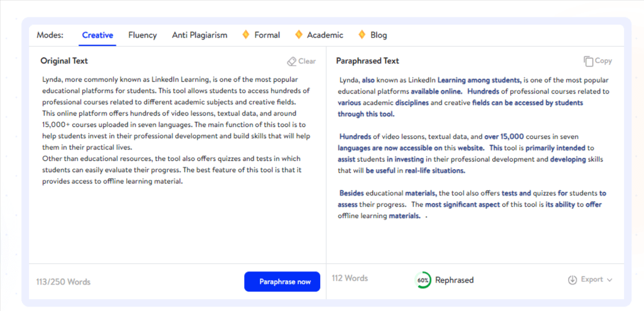Click the highlighted phrase "primarily intended"
Screen dimensions: 644x311
coord(554,148)
